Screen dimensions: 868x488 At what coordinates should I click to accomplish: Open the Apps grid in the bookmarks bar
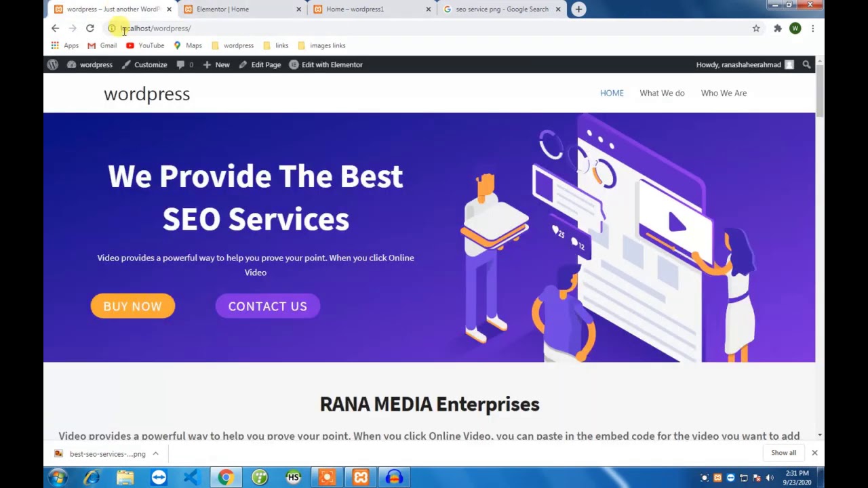[x=65, y=45]
